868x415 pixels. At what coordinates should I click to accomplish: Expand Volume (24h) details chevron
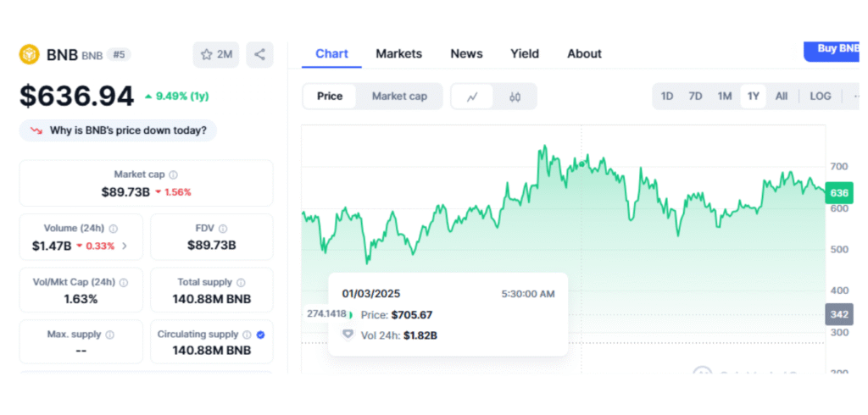pos(125,246)
